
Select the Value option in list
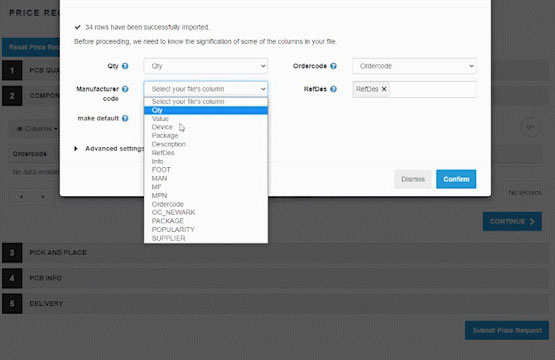[206, 119]
